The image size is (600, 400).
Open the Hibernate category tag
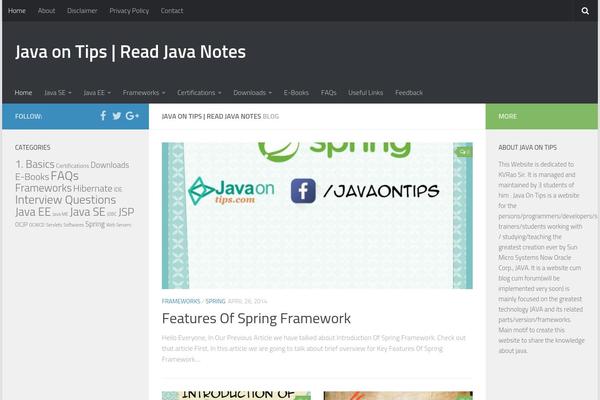click(93, 189)
